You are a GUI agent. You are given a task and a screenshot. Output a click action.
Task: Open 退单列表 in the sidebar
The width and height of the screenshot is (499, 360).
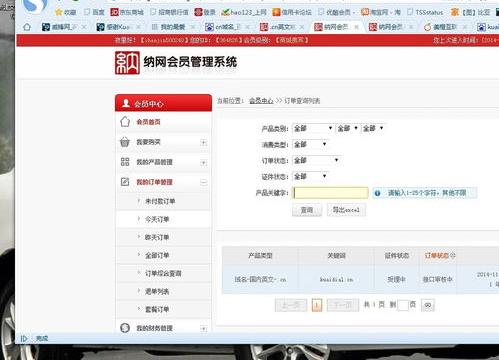click(x=157, y=291)
